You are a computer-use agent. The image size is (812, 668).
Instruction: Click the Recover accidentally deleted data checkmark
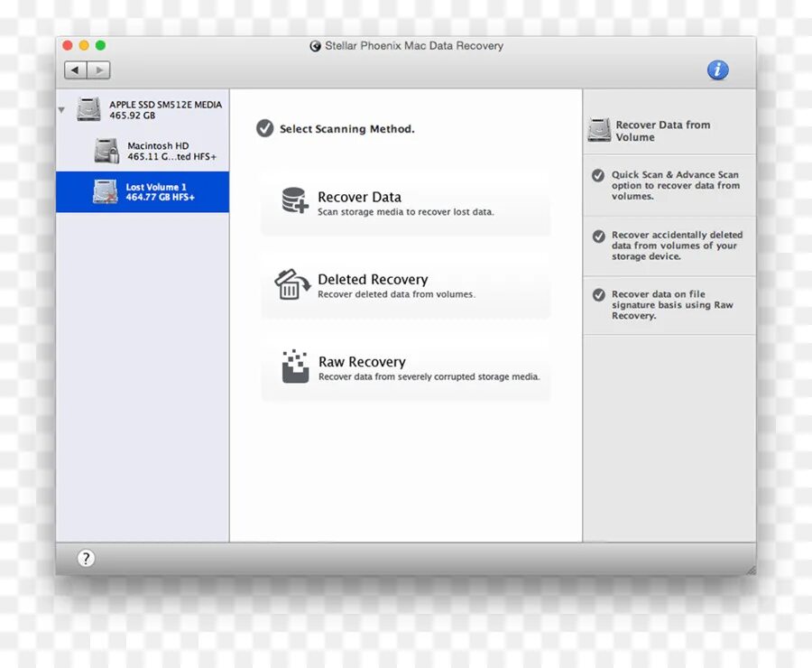tap(598, 237)
